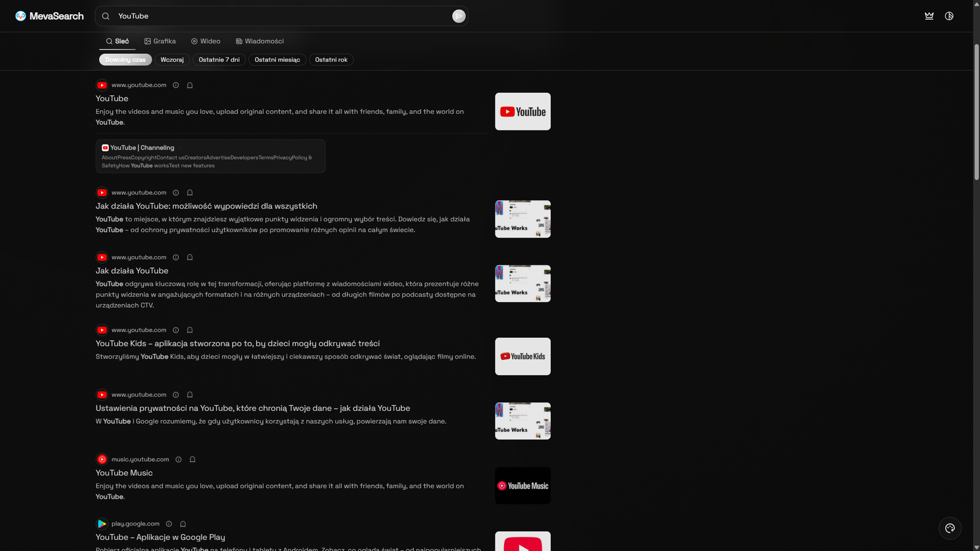
Task: Show info for the "odgrywa kluczową rolę" result
Action: point(176,257)
